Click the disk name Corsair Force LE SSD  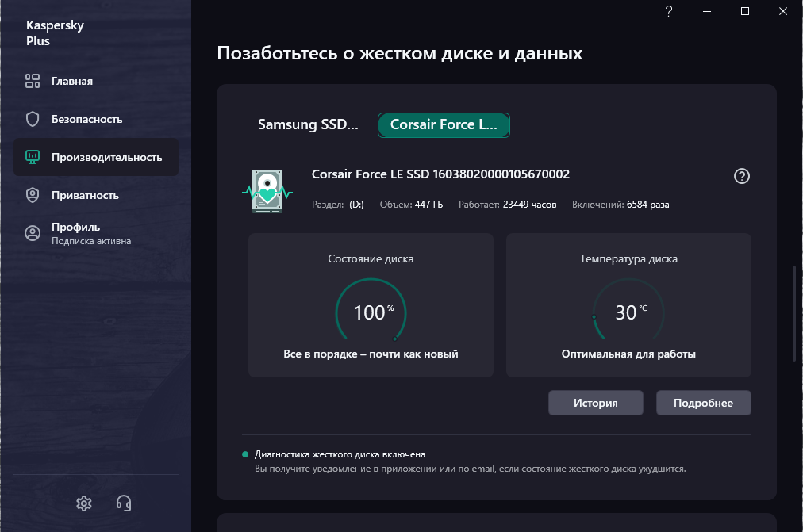click(440, 174)
